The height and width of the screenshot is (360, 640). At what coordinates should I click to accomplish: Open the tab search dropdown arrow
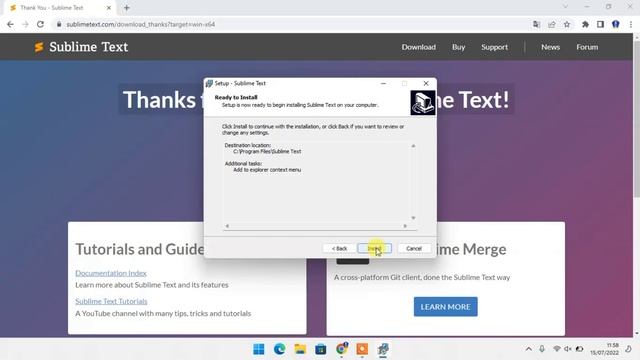click(565, 7)
